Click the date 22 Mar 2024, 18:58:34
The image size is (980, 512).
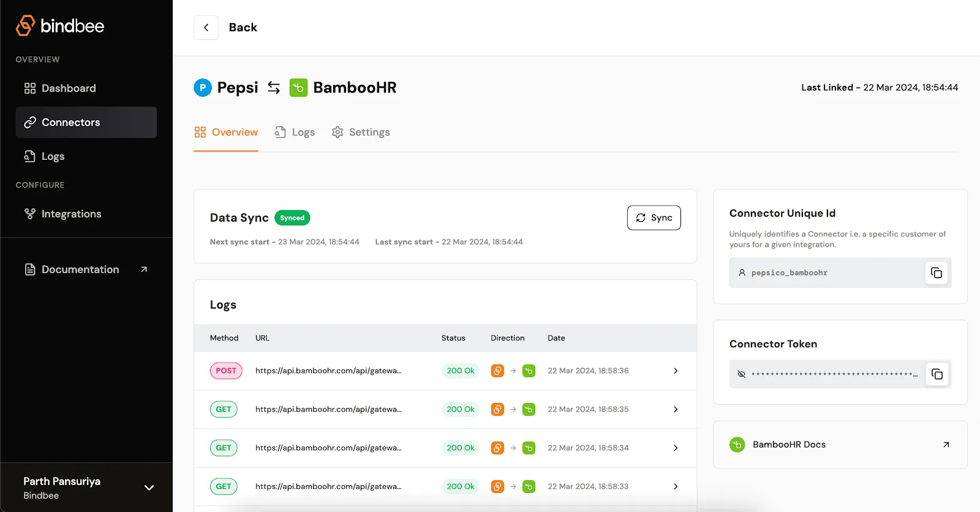point(588,448)
